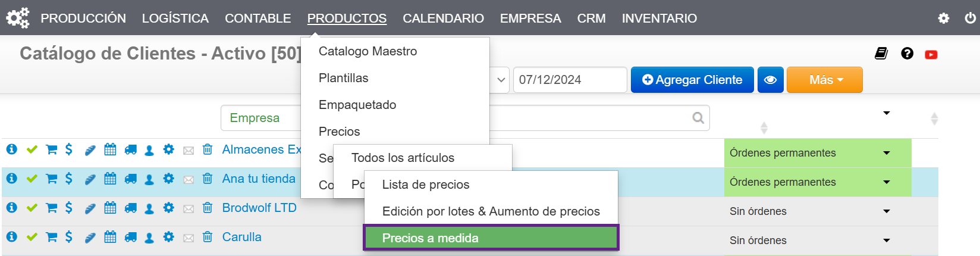This screenshot has height=256, width=980.
Task: Click the shopping cart icon for Carulla
Action: point(52,237)
